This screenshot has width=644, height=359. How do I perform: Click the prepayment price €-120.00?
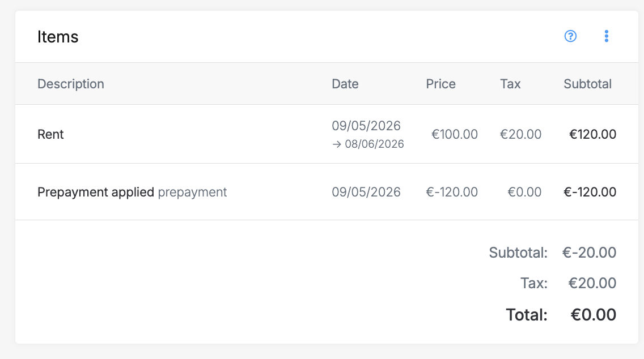tap(452, 192)
